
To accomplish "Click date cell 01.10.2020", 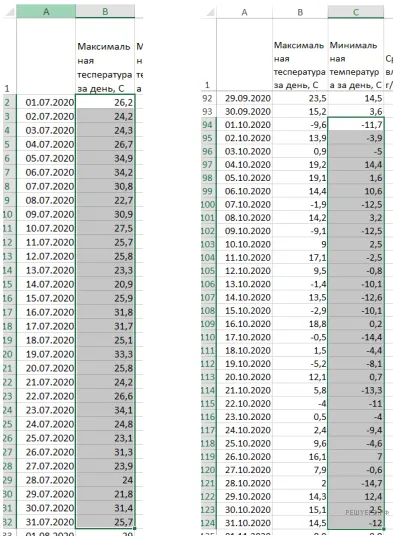I will (244, 125).
